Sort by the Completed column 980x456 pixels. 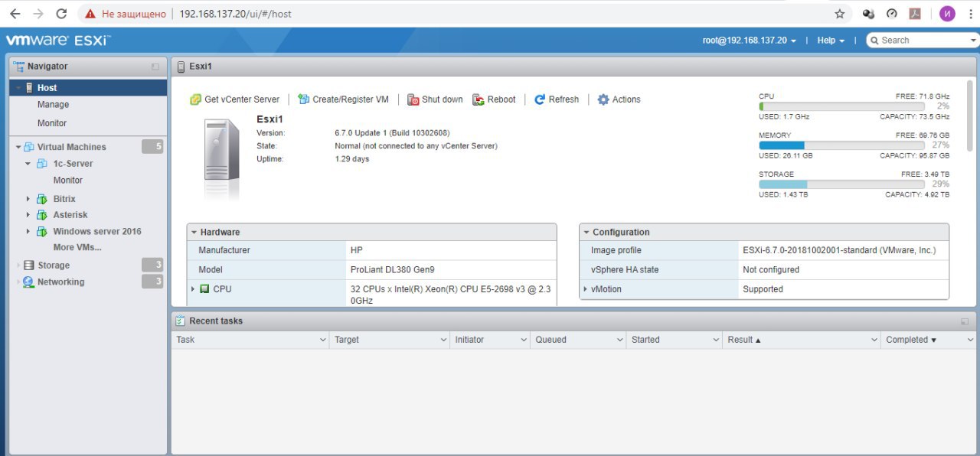pos(911,340)
